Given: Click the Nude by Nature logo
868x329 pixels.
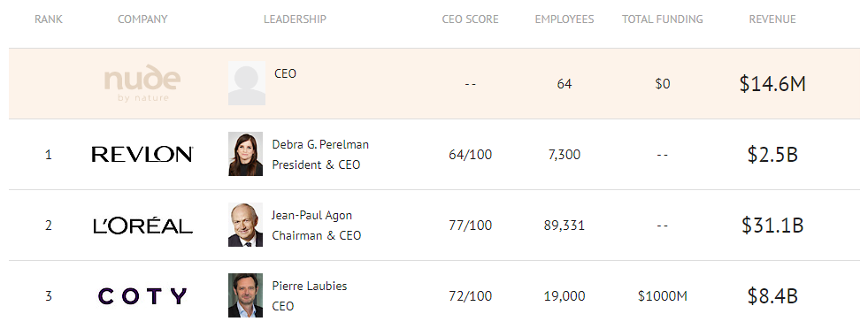Looking at the screenshot, I should [142, 83].
